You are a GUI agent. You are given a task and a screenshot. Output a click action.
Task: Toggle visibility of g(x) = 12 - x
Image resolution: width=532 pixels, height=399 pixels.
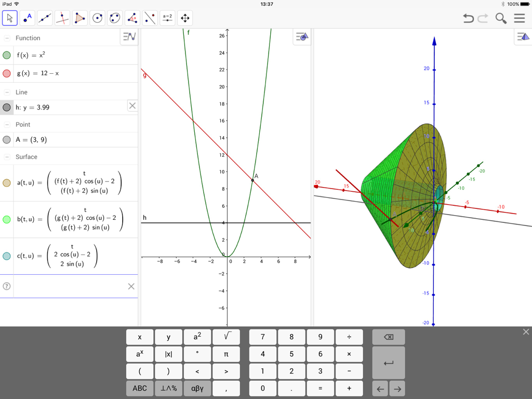click(7, 73)
